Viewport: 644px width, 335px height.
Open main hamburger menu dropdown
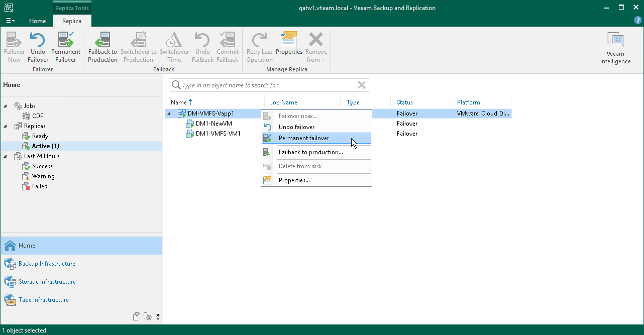pos(10,21)
